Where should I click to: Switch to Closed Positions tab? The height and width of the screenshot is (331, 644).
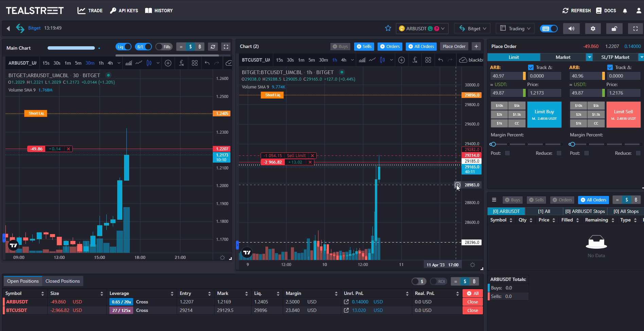pos(63,281)
